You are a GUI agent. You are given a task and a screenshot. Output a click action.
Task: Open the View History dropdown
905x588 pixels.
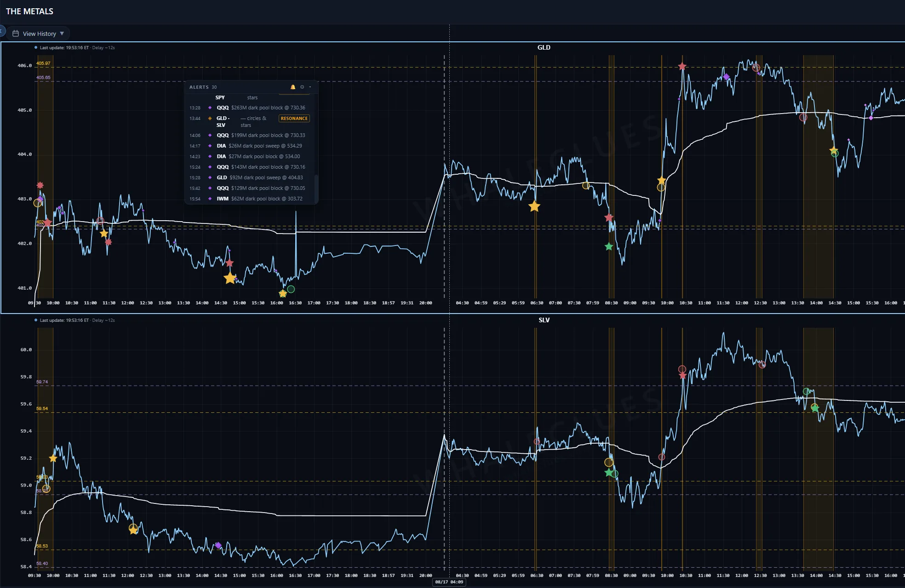point(38,34)
